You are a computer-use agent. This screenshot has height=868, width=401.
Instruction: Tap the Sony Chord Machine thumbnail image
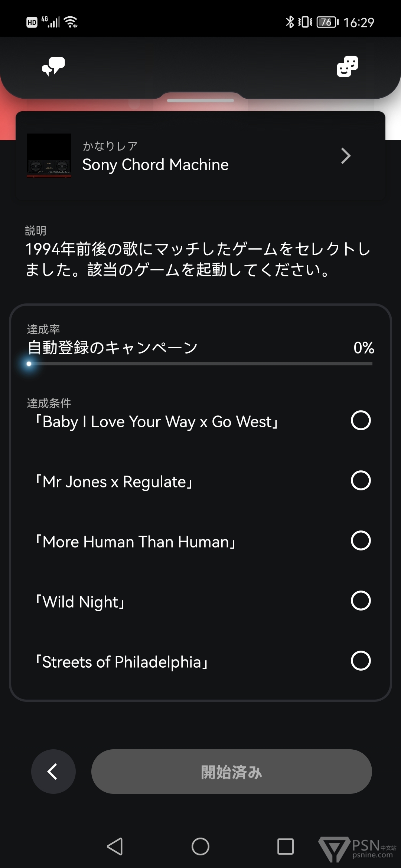pos(49,156)
